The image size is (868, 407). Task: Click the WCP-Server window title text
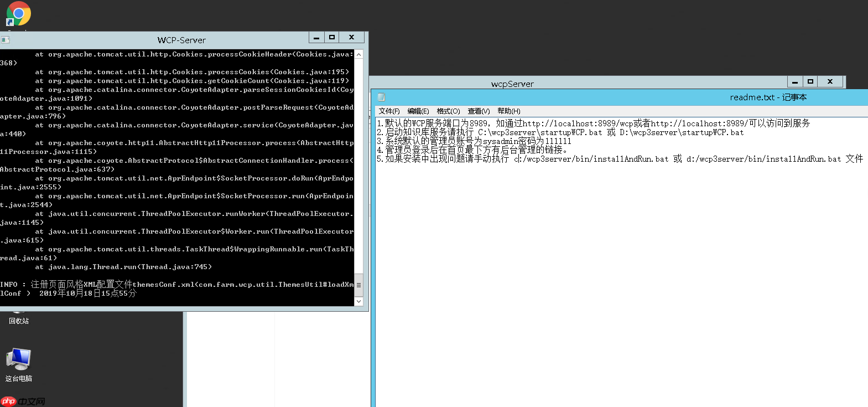(181, 40)
